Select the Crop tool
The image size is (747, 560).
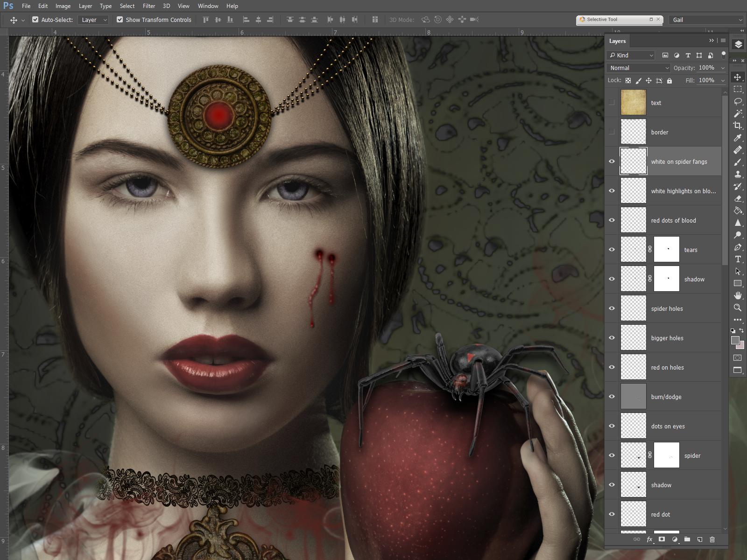[738, 125]
